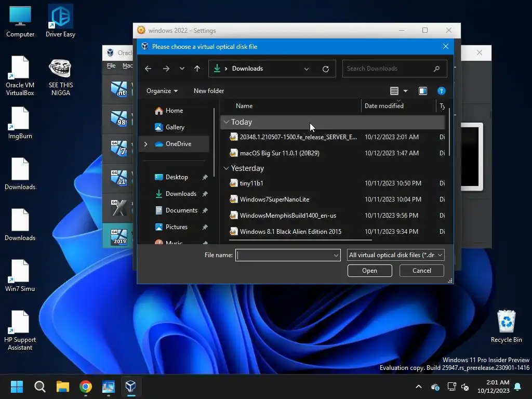Collapse the Today group

click(227, 122)
